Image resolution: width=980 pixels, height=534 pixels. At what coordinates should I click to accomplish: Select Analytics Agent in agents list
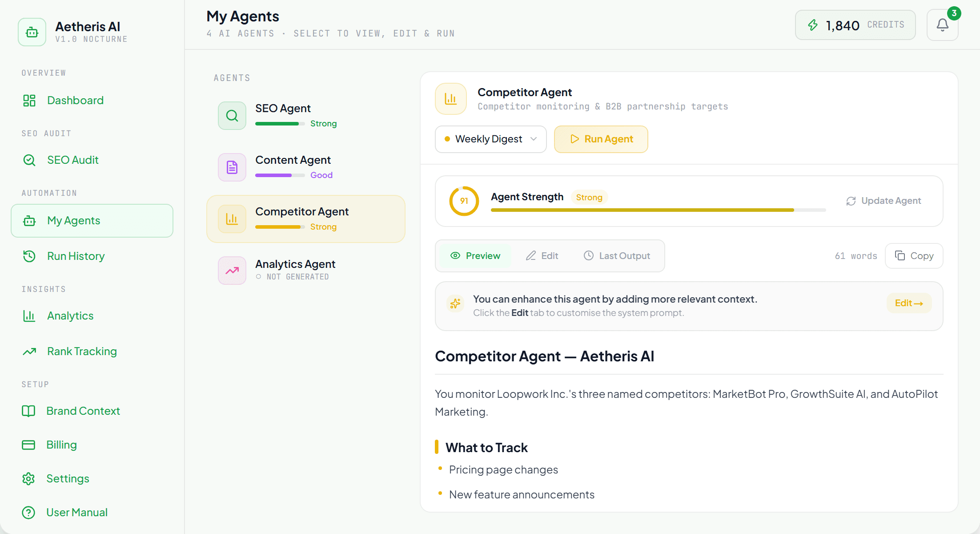(x=306, y=271)
